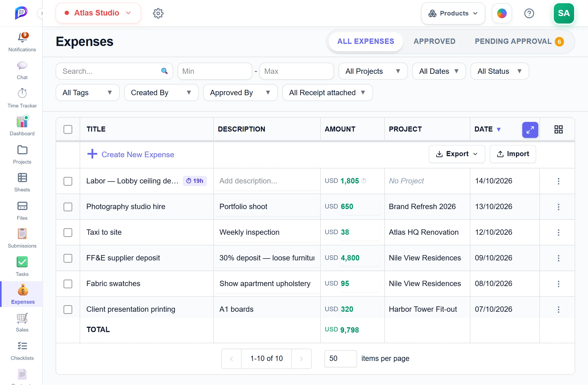Open row menu for Fabric swatches
This screenshot has width=588, height=385.
558,284
